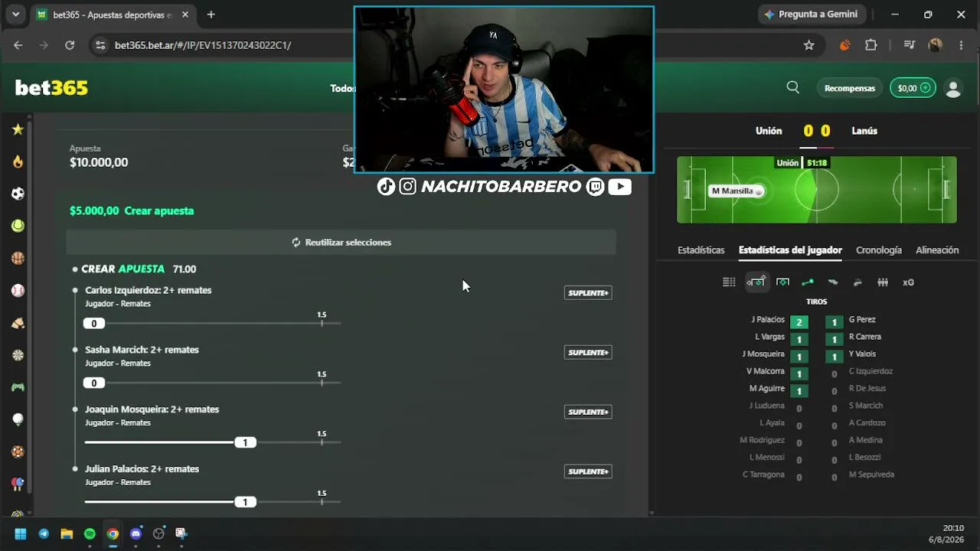This screenshot has height=551, width=980.
Task: Select the baseball sport icon
Action: coord(18,290)
